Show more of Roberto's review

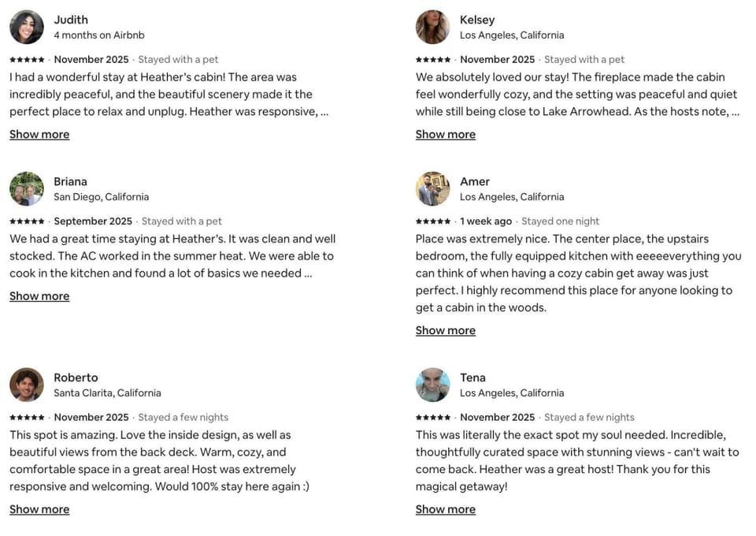(39, 510)
